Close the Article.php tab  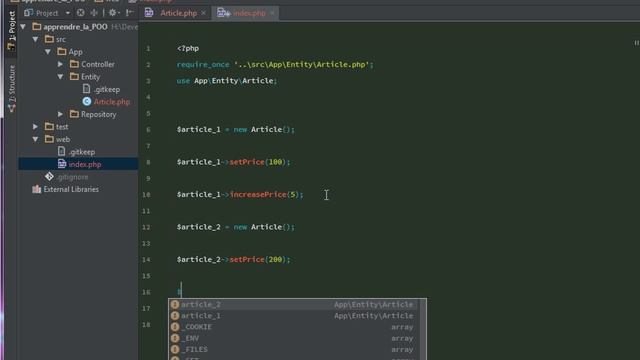203,13
